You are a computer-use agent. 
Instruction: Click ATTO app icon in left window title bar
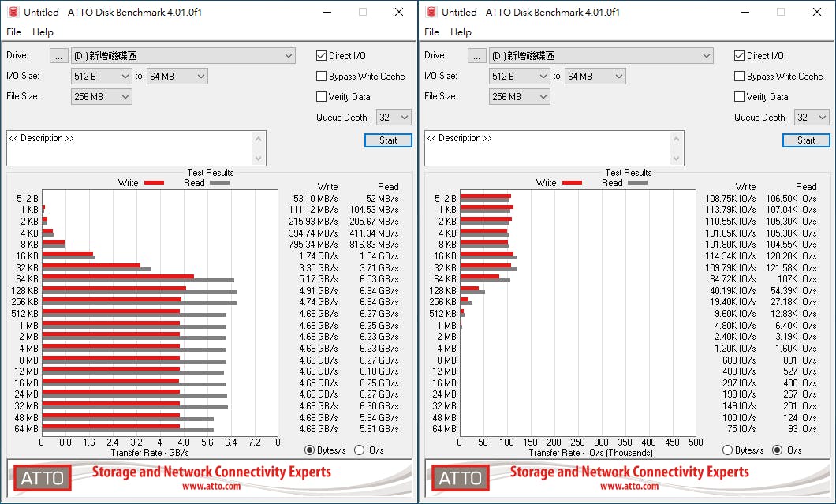point(13,12)
